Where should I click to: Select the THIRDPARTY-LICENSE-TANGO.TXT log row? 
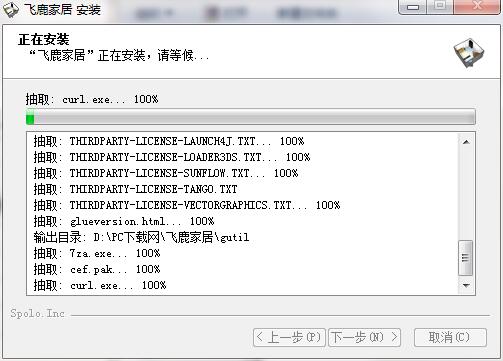pyautogui.click(x=135, y=189)
